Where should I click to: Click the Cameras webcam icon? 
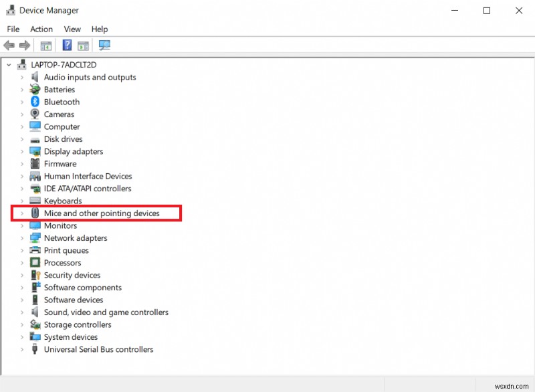point(35,114)
